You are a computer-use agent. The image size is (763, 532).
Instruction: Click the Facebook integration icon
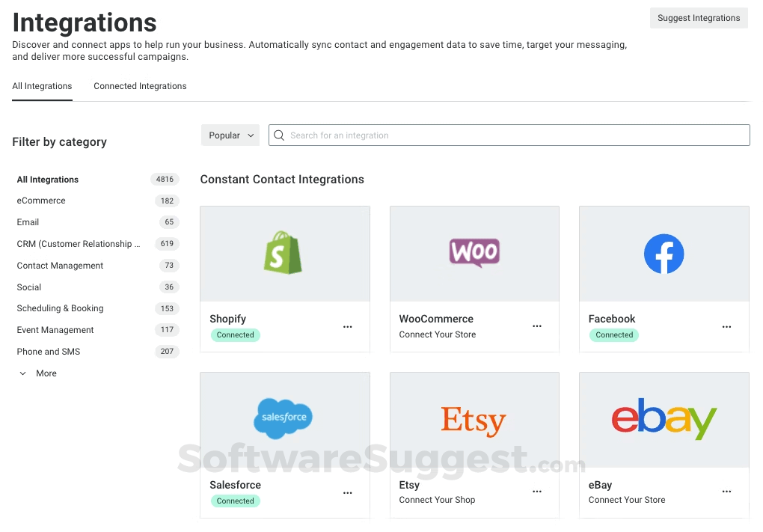[x=663, y=254]
